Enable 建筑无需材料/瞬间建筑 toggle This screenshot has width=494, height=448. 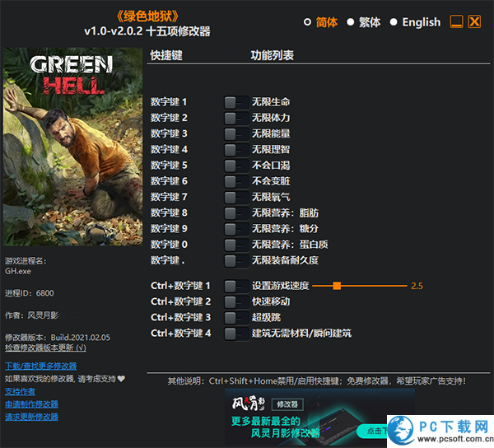click(x=235, y=334)
